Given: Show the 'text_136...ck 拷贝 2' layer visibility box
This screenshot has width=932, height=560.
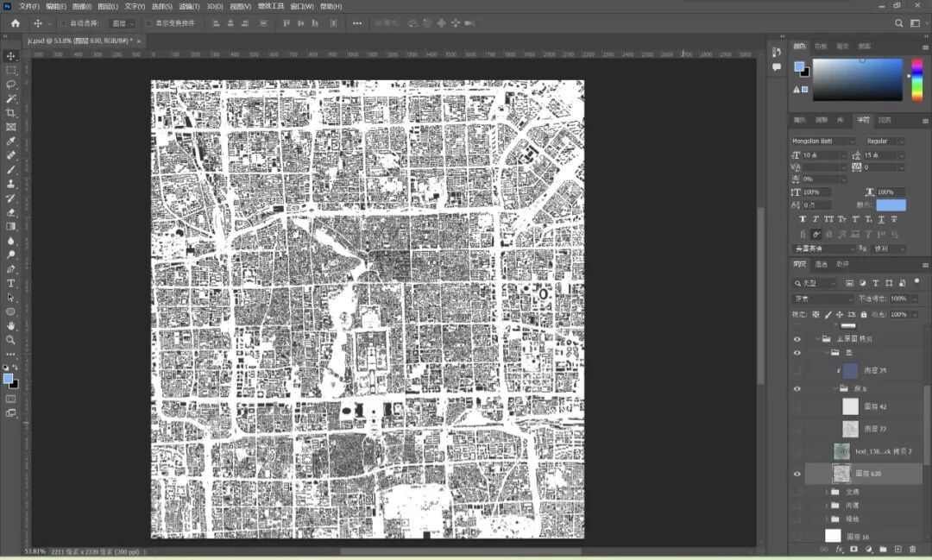Looking at the screenshot, I should pyautogui.click(x=797, y=451).
